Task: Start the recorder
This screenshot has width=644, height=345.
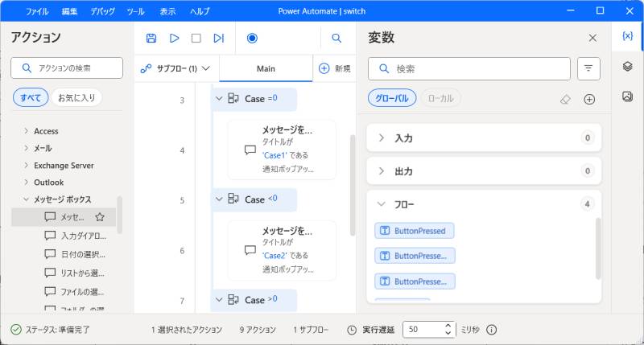Action: (x=252, y=38)
